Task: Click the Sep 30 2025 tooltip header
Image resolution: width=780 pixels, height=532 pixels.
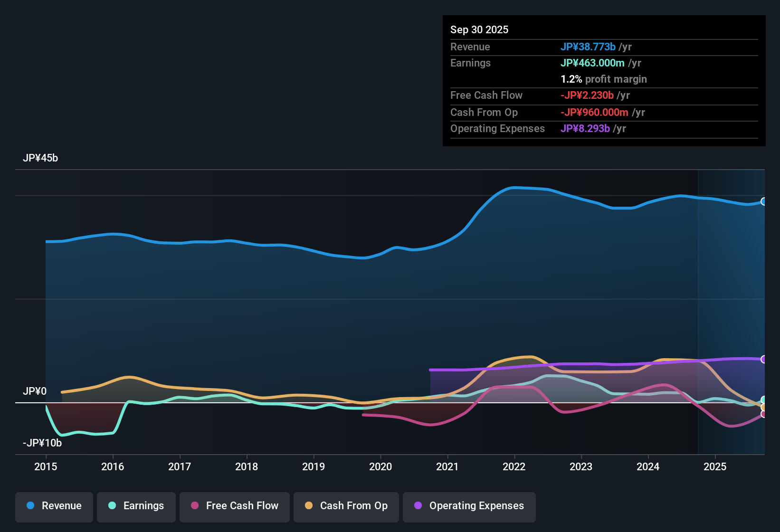Action: click(479, 29)
